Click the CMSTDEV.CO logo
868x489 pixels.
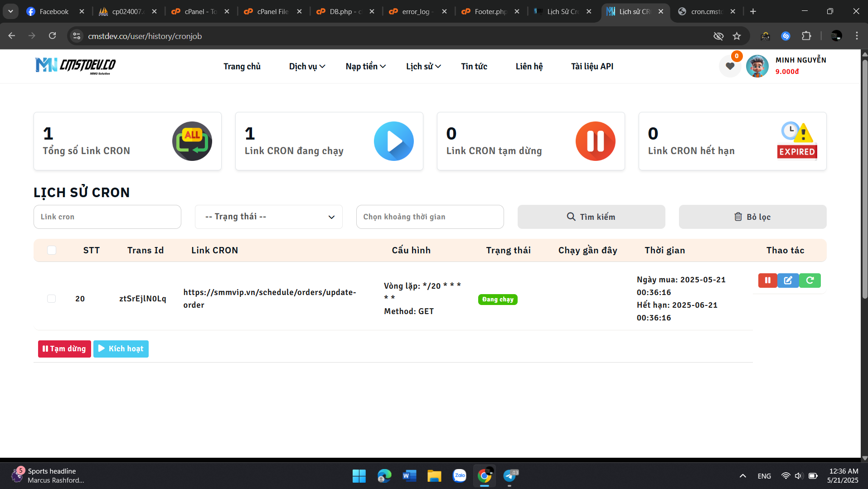75,66
